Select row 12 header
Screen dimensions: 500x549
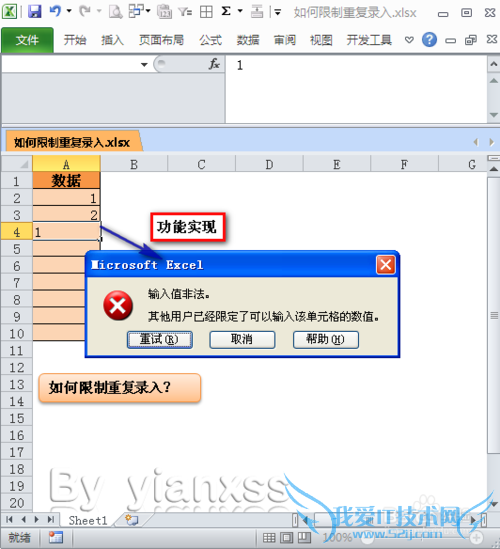(17, 368)
